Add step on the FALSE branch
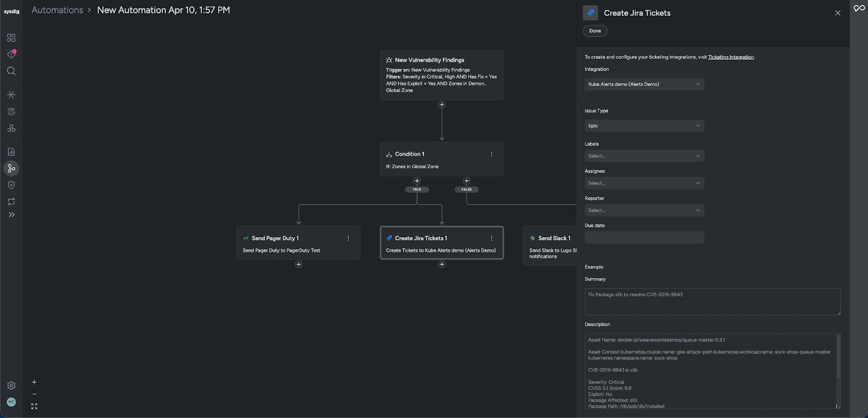 click(x=467, y=181)
